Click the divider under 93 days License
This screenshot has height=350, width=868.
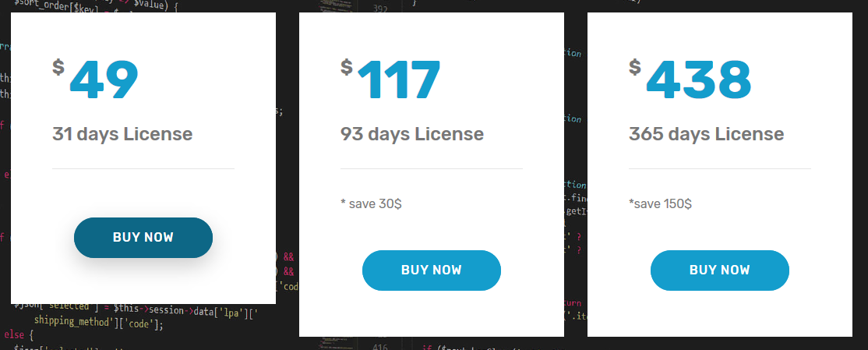tap(431, 168)
